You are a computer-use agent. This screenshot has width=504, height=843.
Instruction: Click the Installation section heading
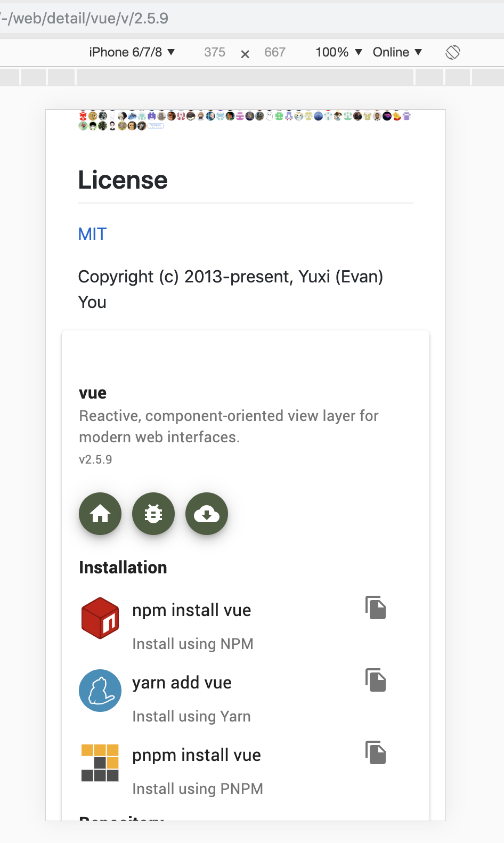tap(123, 568)
